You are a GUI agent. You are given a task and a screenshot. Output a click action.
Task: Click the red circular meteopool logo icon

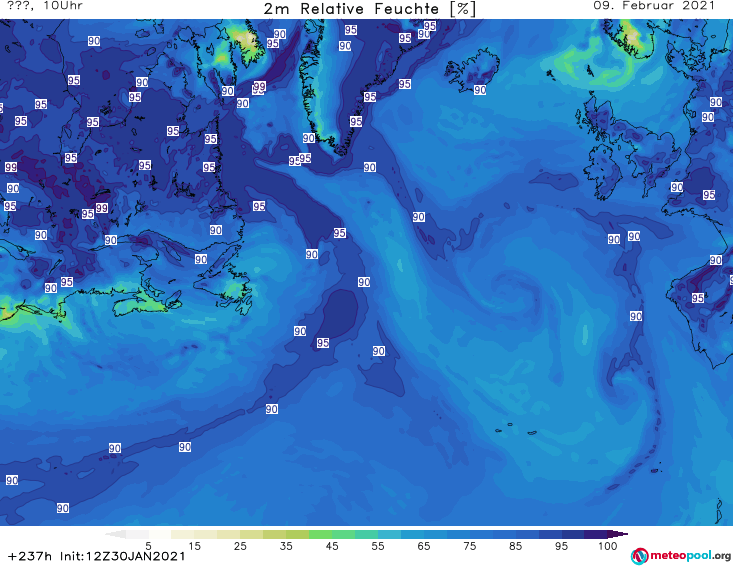[639, 556]
